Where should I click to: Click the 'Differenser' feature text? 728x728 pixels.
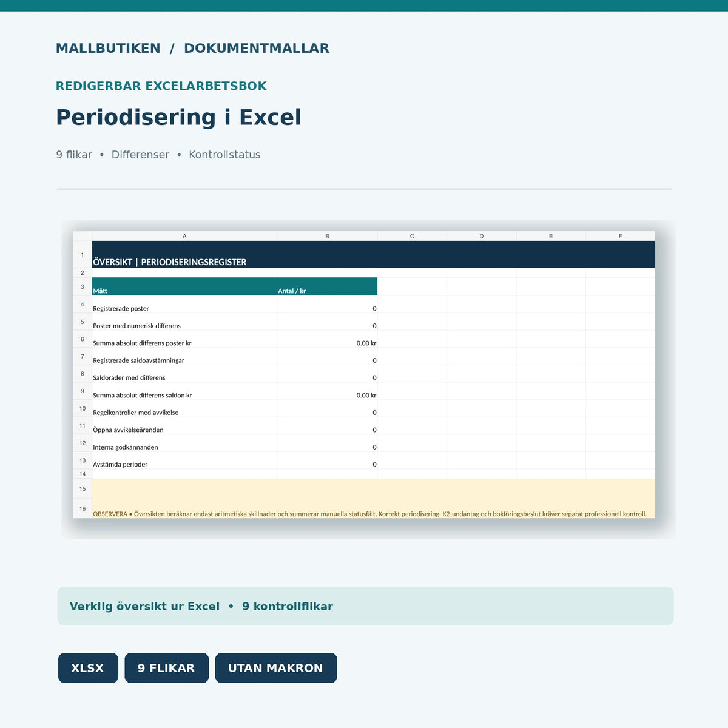(140, 155)
